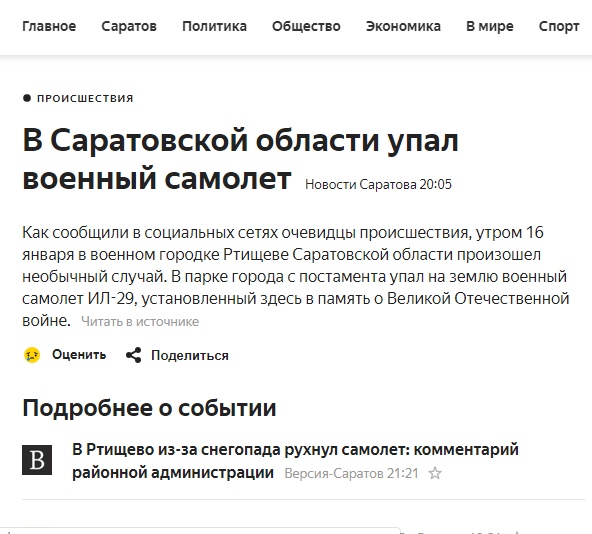Screen dimensions: 592x534
Task: Open Версия-Саратов logo thumbnail
Action: pos(37,460)
